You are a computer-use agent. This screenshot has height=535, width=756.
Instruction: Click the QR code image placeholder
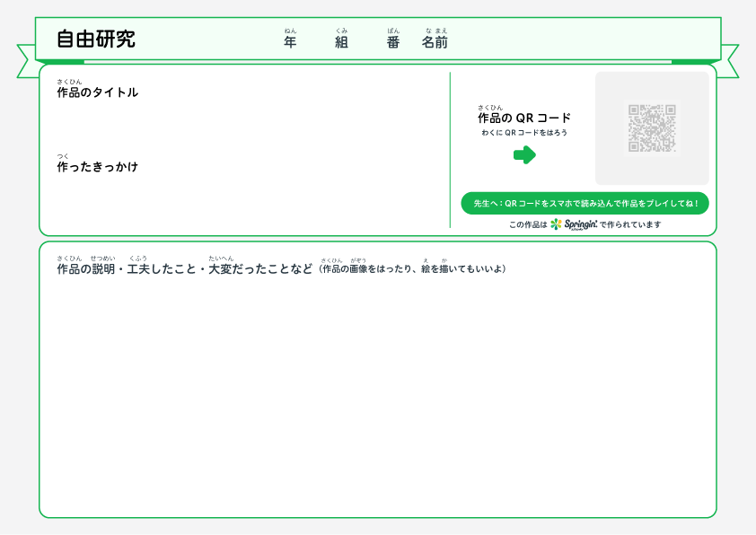point(653,127)
